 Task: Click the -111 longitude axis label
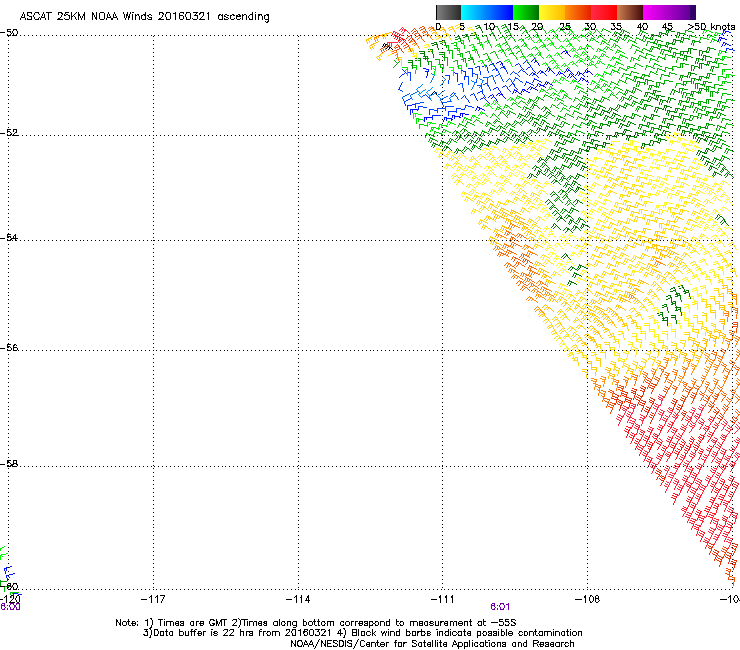(x=442, y=599)
